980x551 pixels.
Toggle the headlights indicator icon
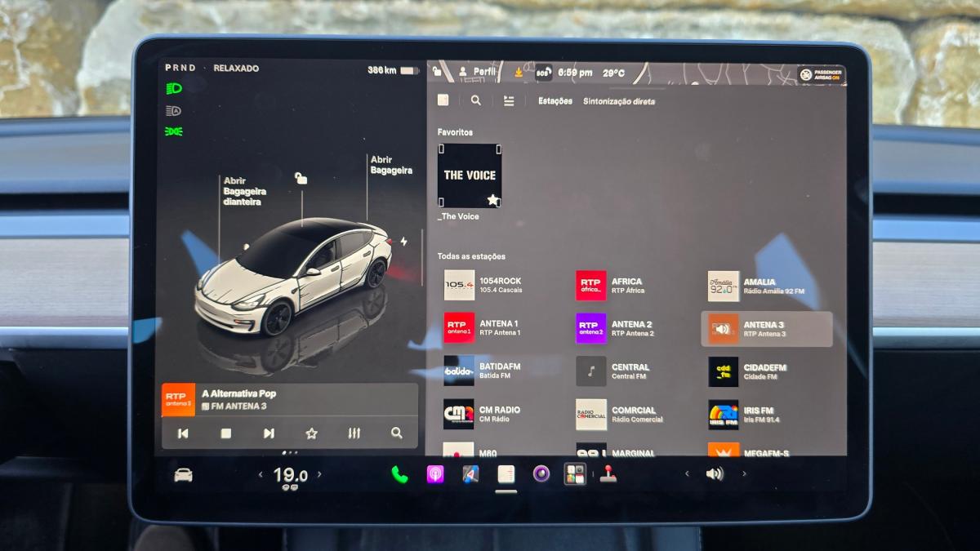click(x=173, y=88)
